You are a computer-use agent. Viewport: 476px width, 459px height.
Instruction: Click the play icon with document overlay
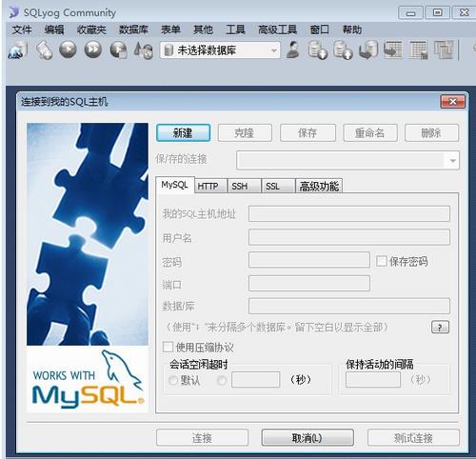(x=119, y=50)
